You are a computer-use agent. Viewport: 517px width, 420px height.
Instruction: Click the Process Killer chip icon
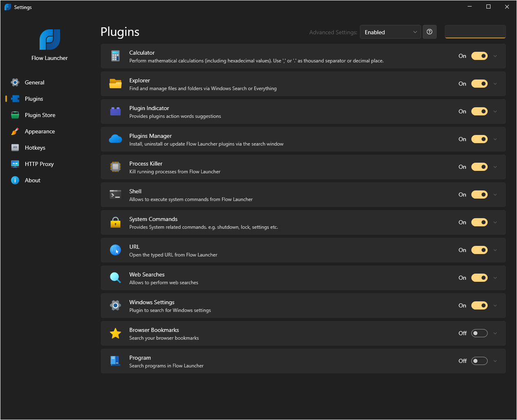115,167
